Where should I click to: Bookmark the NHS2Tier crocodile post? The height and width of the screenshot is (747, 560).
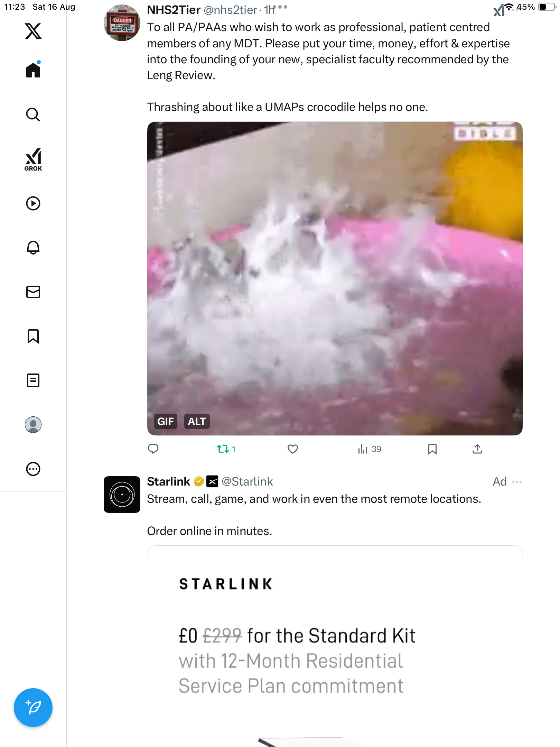pyautogui.click(x=432, y=449)
